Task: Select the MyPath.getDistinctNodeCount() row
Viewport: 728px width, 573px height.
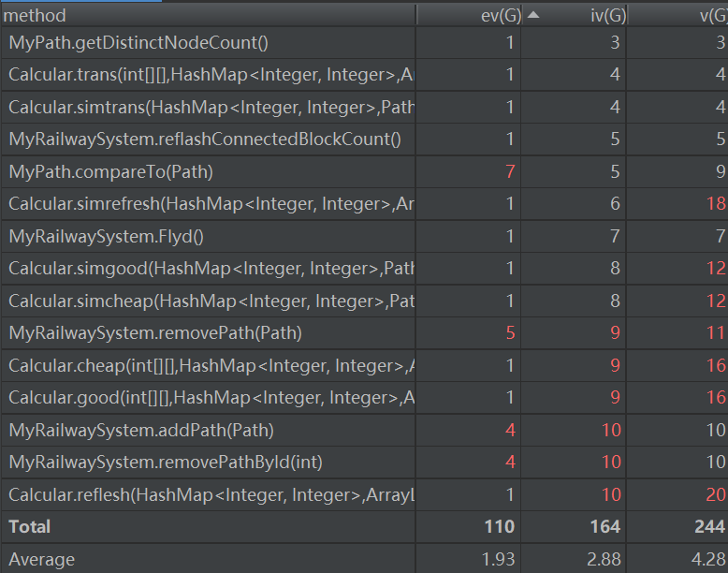Action: point(138,42)
